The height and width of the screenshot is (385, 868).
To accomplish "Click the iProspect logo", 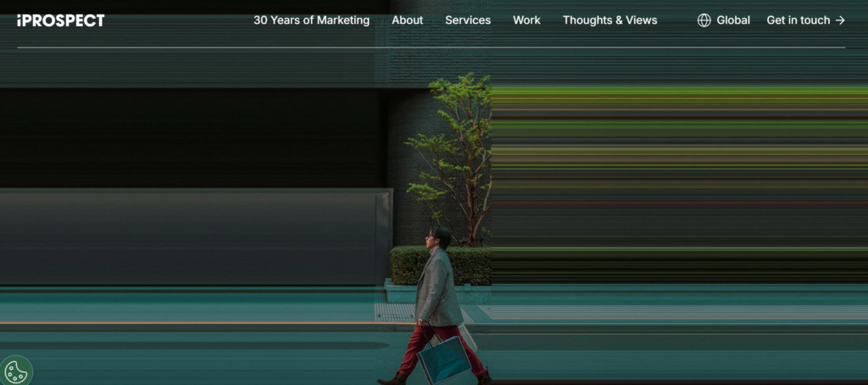I will (60, 20).
